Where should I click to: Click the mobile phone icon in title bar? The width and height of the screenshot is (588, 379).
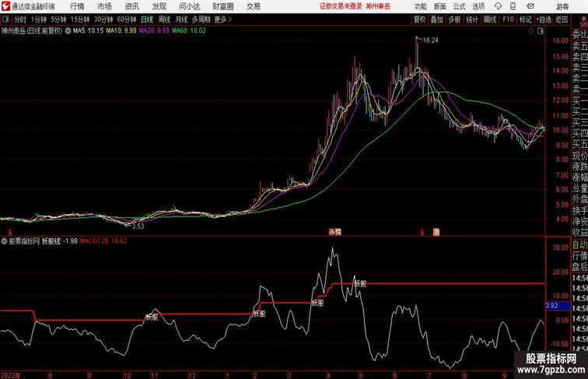[x=513, y=6]
